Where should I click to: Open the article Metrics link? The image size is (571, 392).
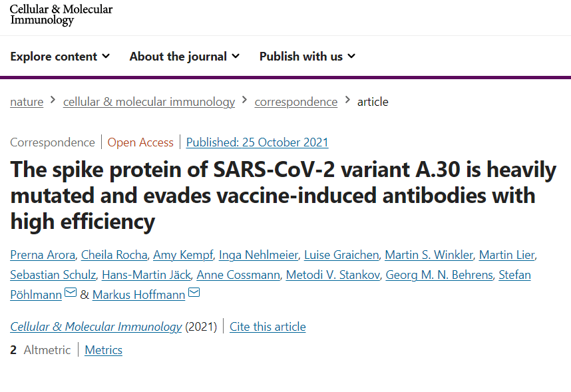(x=103, y=350)
